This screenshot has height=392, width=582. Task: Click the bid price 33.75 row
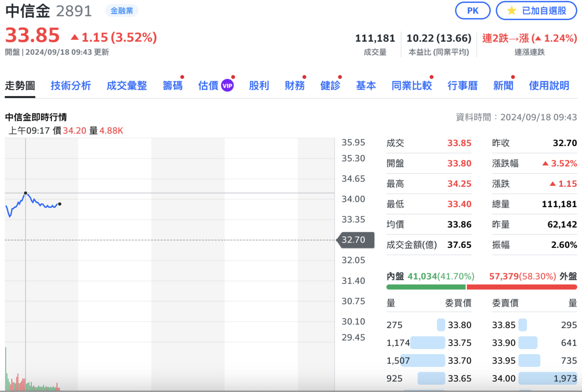429,343
